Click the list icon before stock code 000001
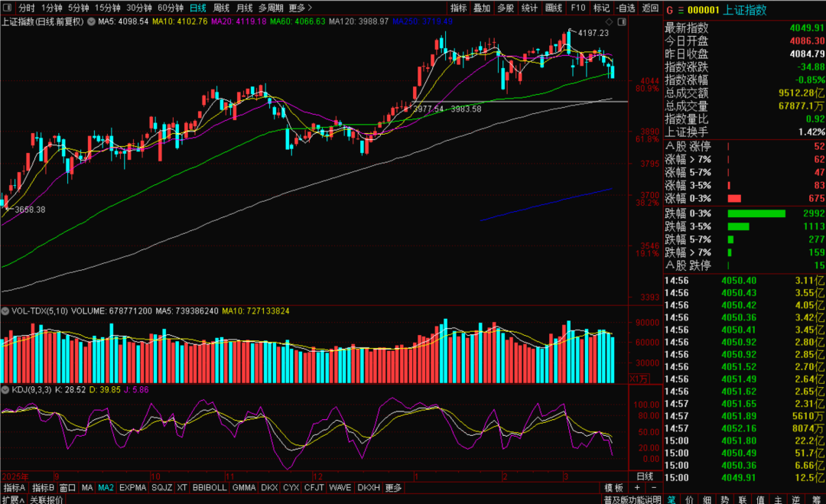This screenshot has width=826, height=504. coord(679,10)
